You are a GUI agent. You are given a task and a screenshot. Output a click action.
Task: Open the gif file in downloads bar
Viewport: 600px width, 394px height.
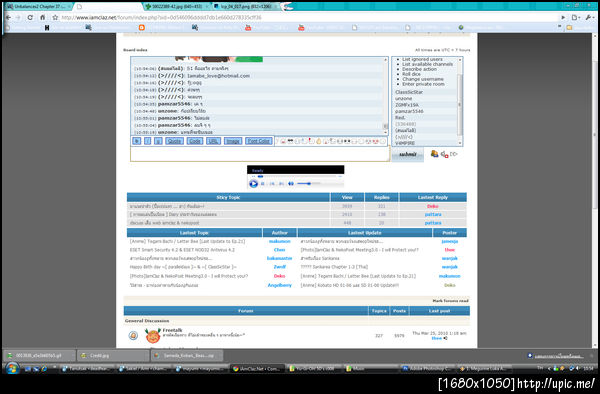pyautogui.click(x=39, y=355)
